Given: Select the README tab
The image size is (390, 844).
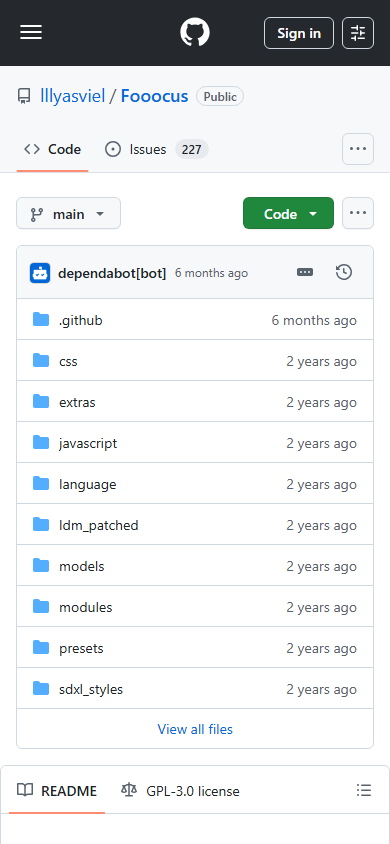Looking at the screenshot, I should [x=57, y=791].
